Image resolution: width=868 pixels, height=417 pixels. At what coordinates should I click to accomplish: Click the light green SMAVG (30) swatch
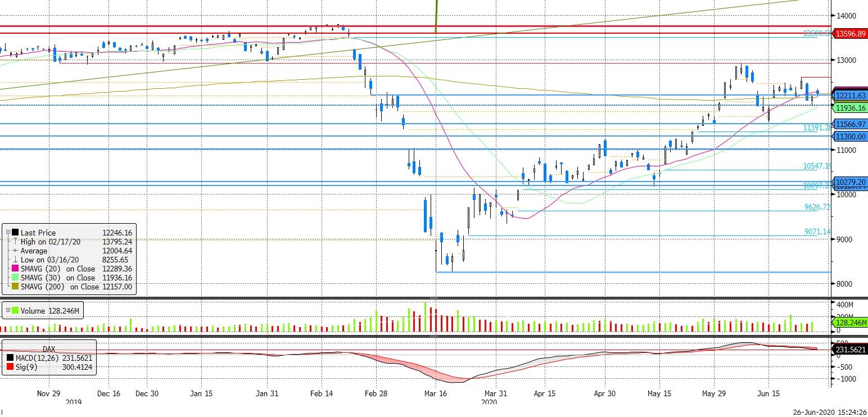click(x=15, y=278)
